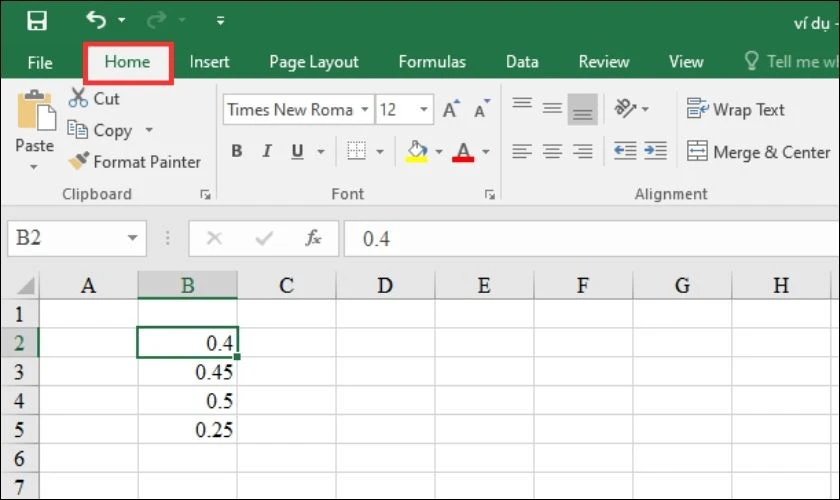Open the Name Box dropdown arrow

pos(132,238)
